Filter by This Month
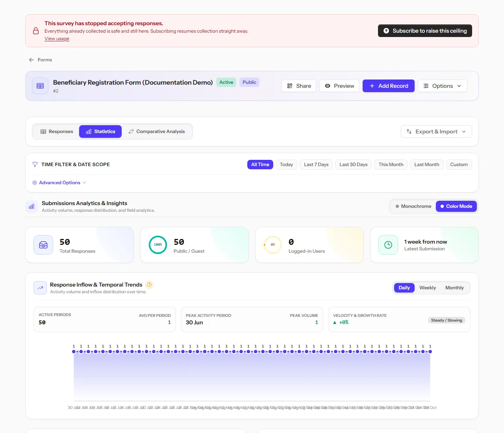 (391, 165)
